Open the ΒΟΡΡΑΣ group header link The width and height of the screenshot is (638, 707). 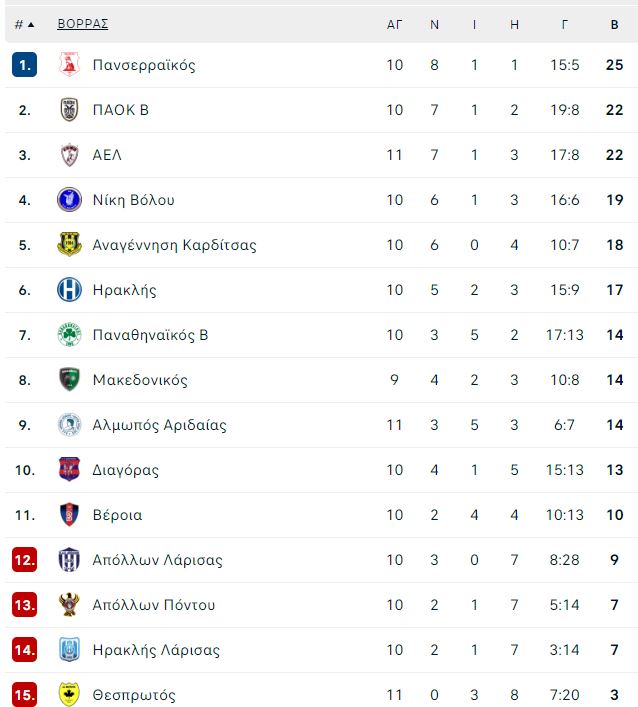click(x=83, y=24)
